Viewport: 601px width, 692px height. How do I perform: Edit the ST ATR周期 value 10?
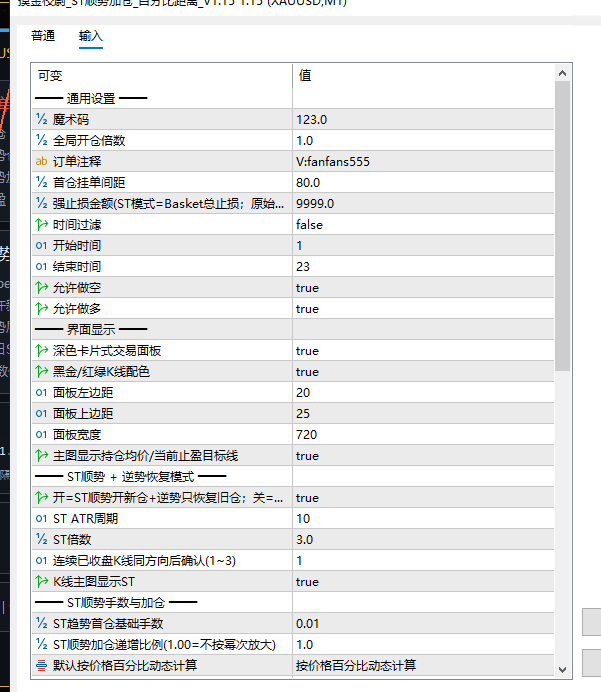pos(423,519)
